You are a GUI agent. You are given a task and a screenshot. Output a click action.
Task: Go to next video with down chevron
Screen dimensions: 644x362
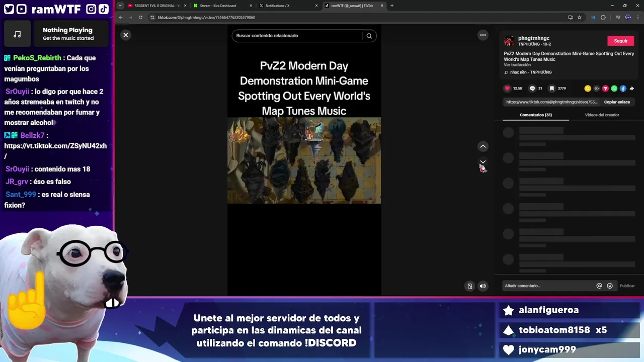pos(483,162)
